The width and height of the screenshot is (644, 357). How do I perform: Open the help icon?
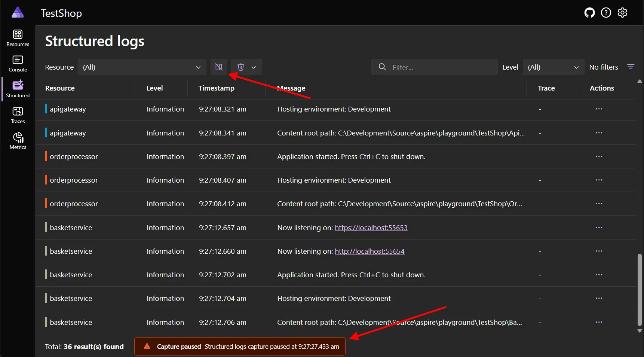point(606,12)
